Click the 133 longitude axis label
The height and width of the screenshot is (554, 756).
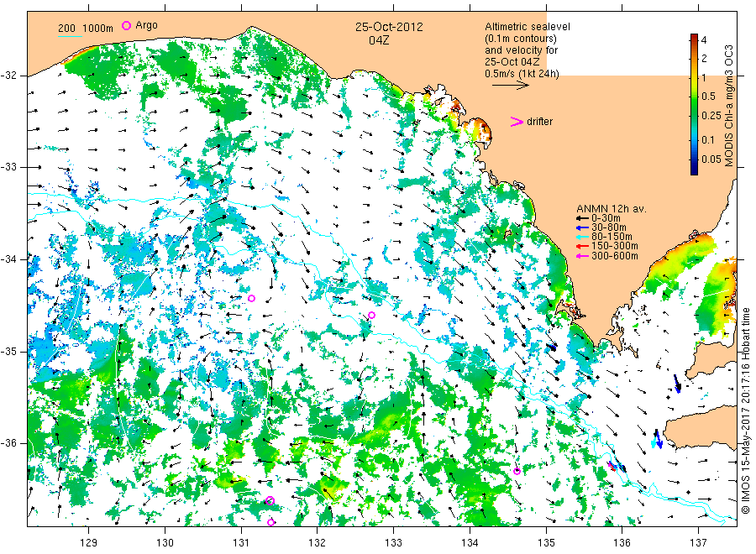tap(393, 542)
